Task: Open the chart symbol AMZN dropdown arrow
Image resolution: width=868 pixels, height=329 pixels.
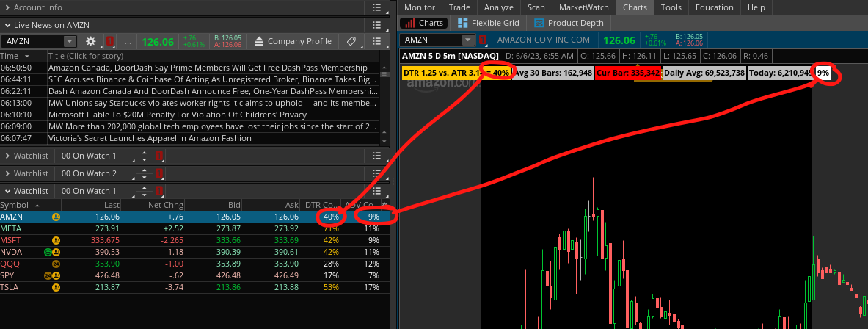Action: [x=468, y=40]
